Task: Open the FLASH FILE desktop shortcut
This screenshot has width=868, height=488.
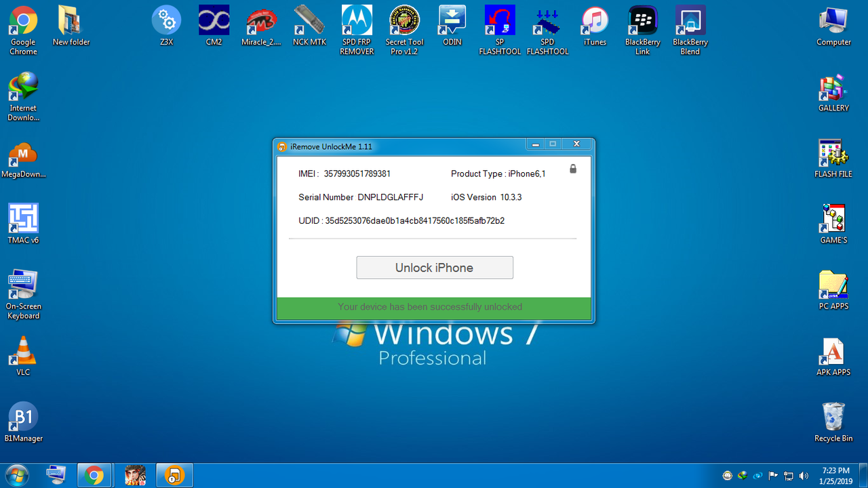Action: pyautogui.click(x=833, y=158)
